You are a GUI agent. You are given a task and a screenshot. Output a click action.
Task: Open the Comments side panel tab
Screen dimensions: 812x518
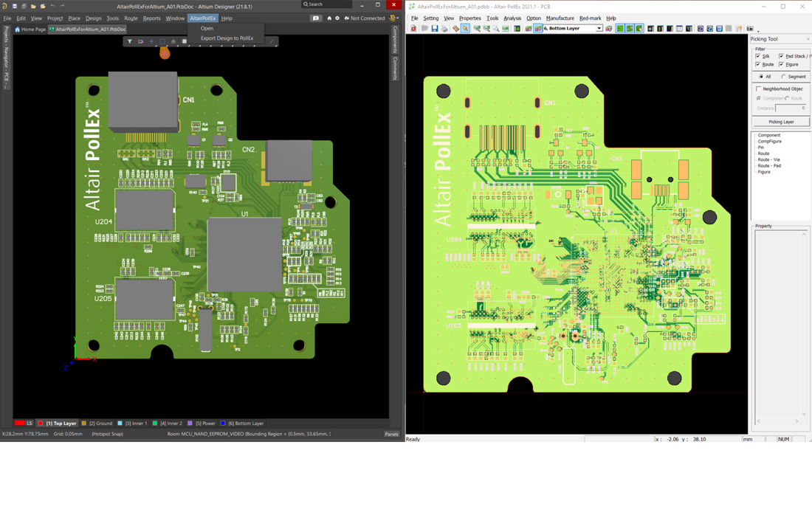395,69
